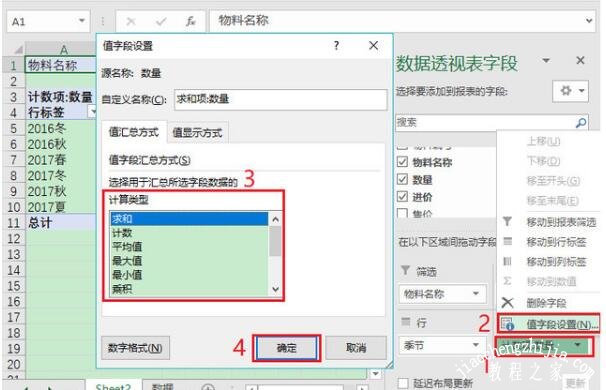Select cell A1 containing 物料名称
Viewport: 606px width, 390px height.
[61, 65]
